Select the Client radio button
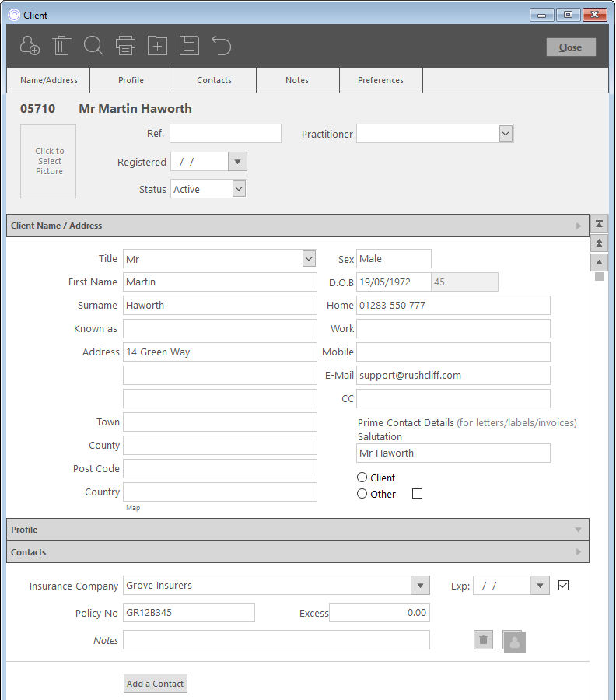 [x=362, y=478]
